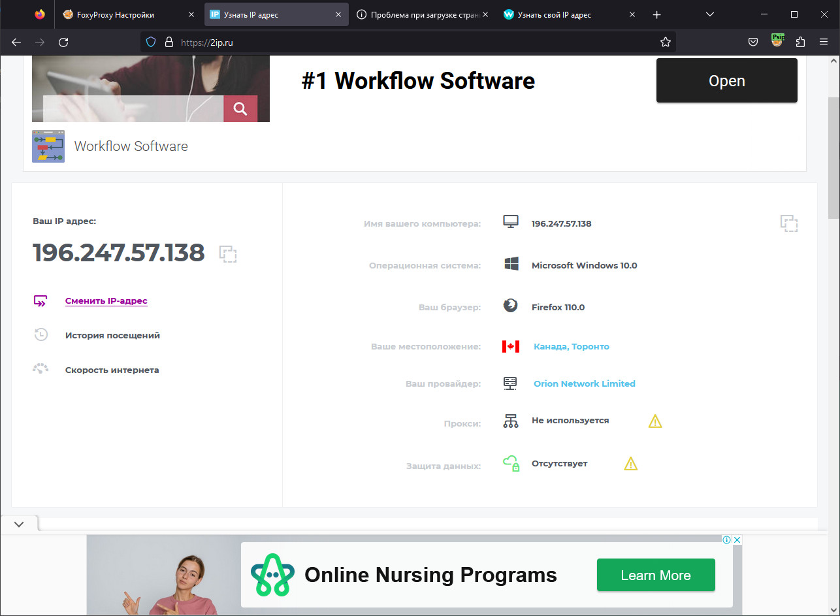
Task: Click the Online Nursing Programs ad text
Action: 430,575
